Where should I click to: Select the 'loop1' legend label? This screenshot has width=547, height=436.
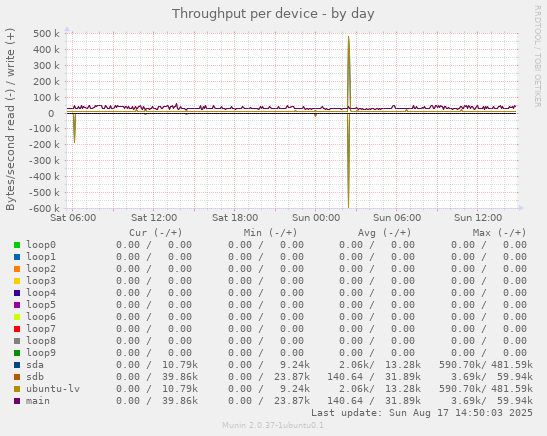coord(41,257)
